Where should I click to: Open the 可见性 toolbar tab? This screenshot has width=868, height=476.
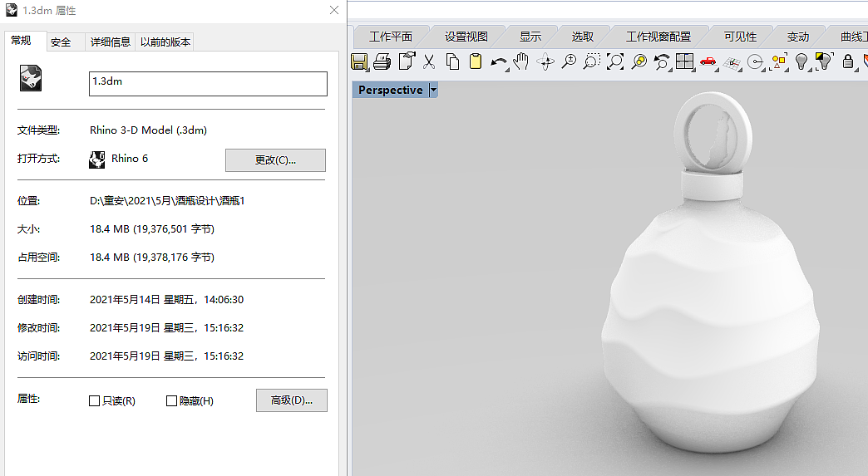(x=740, y=37)
